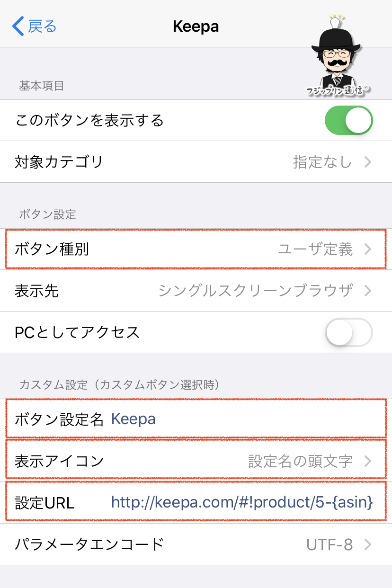Tap the back chevron icon
Viewport: 392px width, 588px height.
[x=18, y=26]
